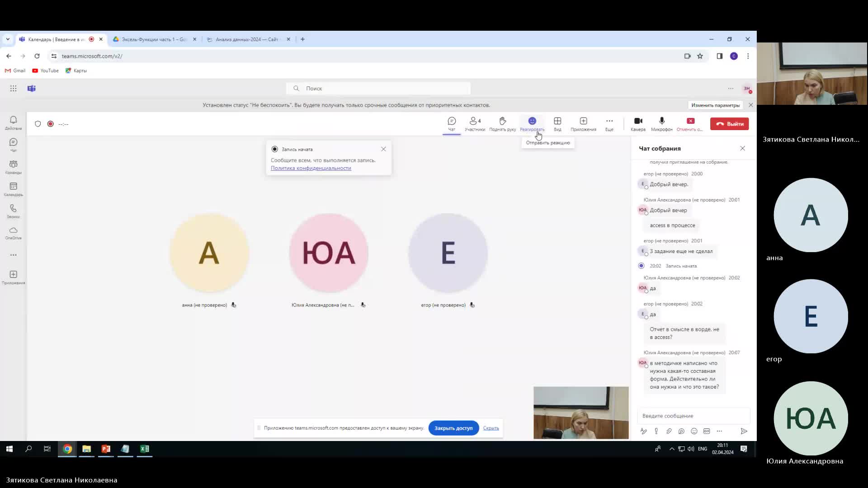Open more compose options in chat
Screen dimensions: 868x488
[719, 431]
